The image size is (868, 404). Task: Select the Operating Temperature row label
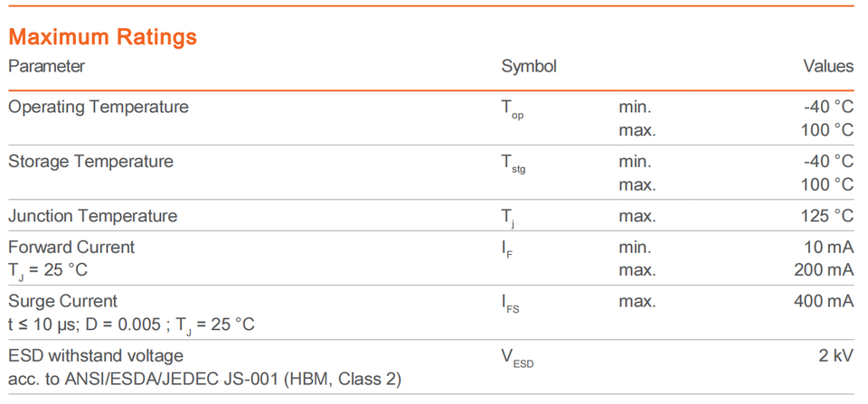pyautogui.click(x=99, y=107)
